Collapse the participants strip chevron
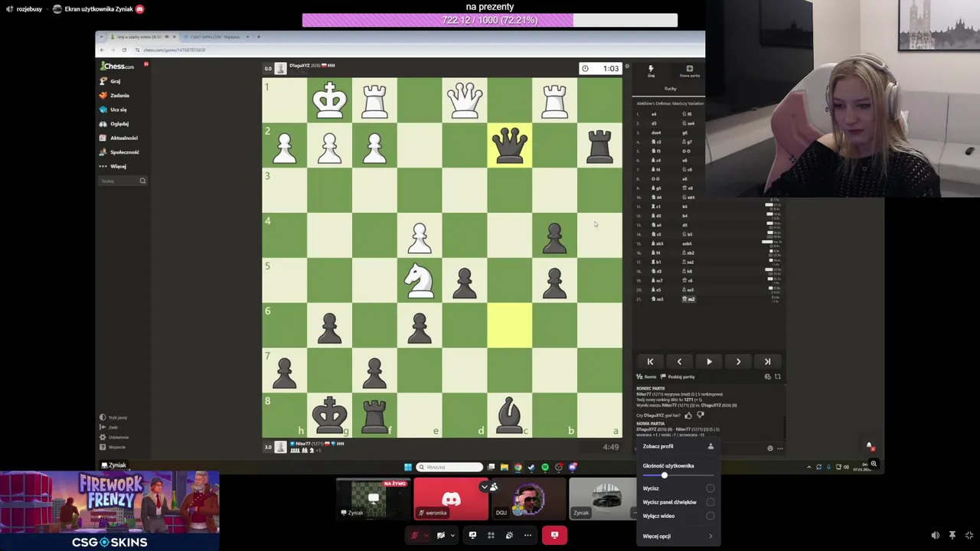 (x=484, y=487)
